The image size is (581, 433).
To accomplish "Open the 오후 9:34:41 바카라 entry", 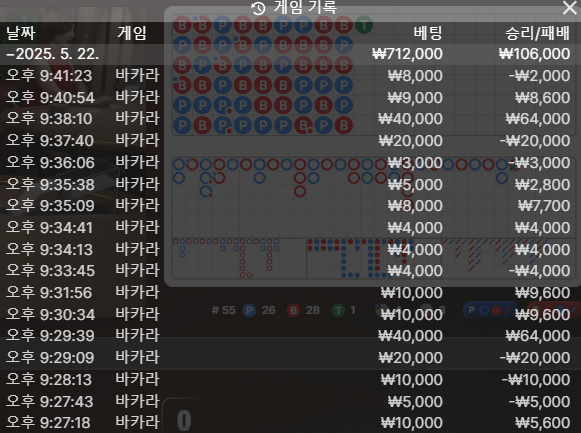I will click(x=290, y=227).
